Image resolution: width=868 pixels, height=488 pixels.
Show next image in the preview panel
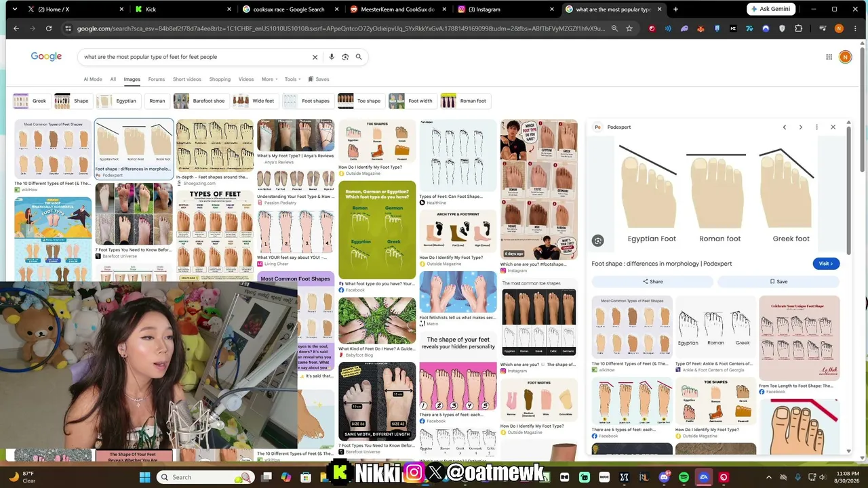(x=801, y=127)
